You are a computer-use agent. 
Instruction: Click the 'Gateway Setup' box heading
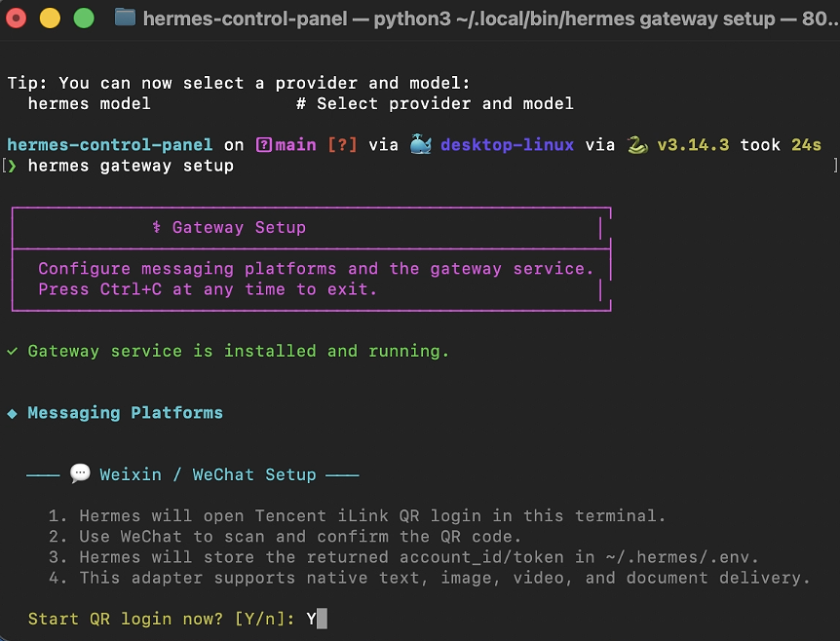point(239,227)
